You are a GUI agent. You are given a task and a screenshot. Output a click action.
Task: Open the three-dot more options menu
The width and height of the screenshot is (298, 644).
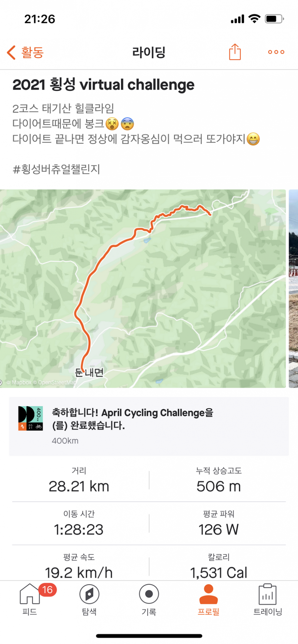[x=276, y=52]
